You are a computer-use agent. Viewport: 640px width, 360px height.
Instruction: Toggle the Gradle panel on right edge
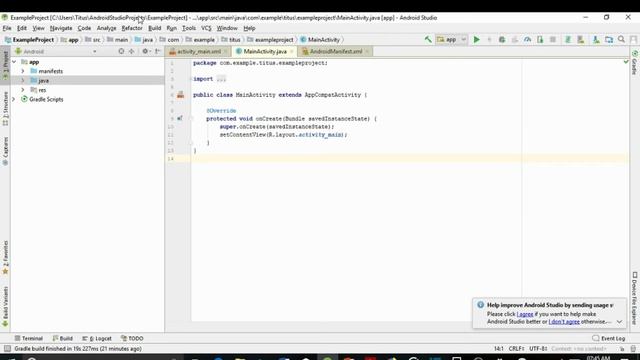point(635,63)
